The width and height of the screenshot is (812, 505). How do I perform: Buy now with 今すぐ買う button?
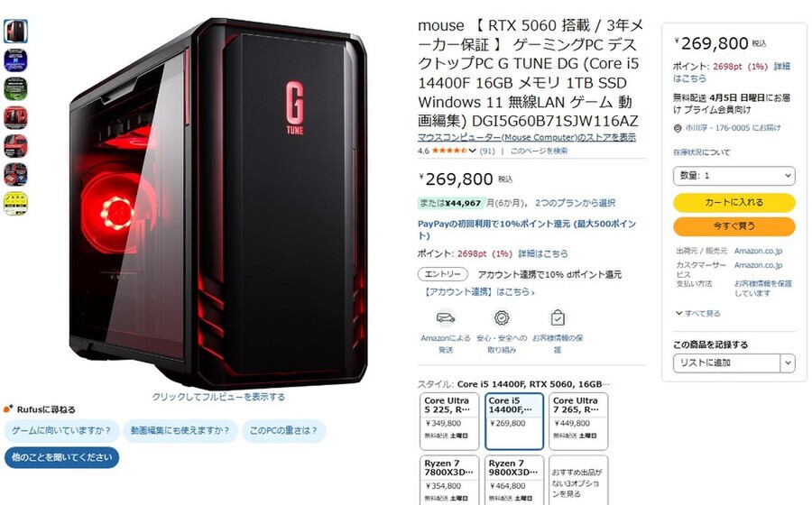(734, 226)
